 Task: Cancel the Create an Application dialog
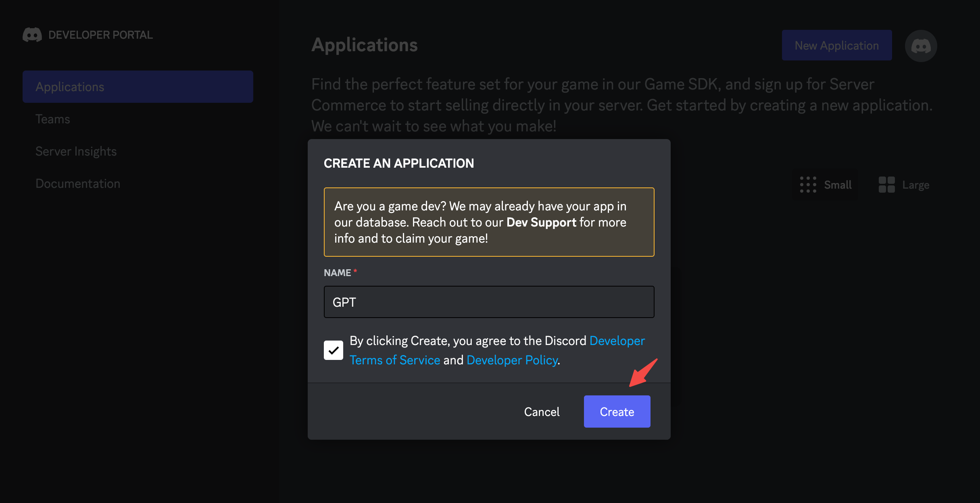click(542, 412)
